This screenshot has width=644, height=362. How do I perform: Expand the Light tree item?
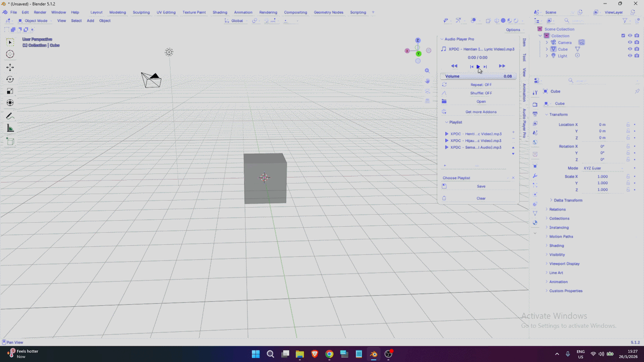pyautogui.click(x=547, y=56)
